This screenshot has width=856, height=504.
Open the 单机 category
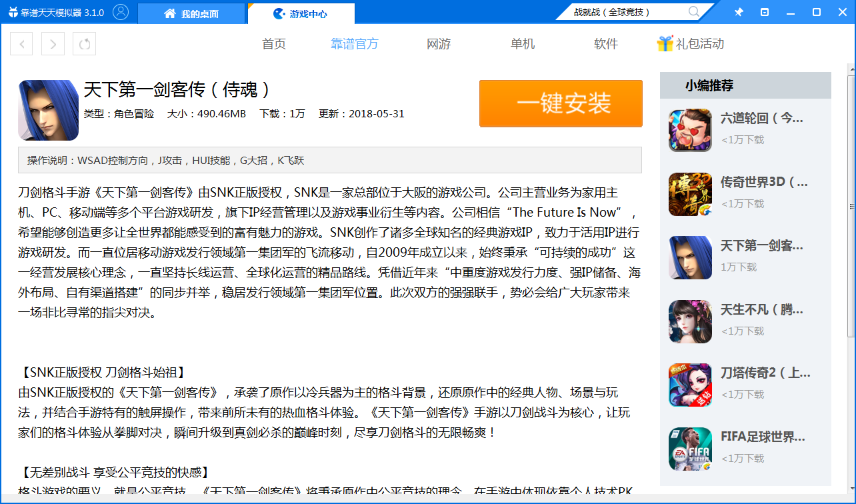(x=523, y=44)
